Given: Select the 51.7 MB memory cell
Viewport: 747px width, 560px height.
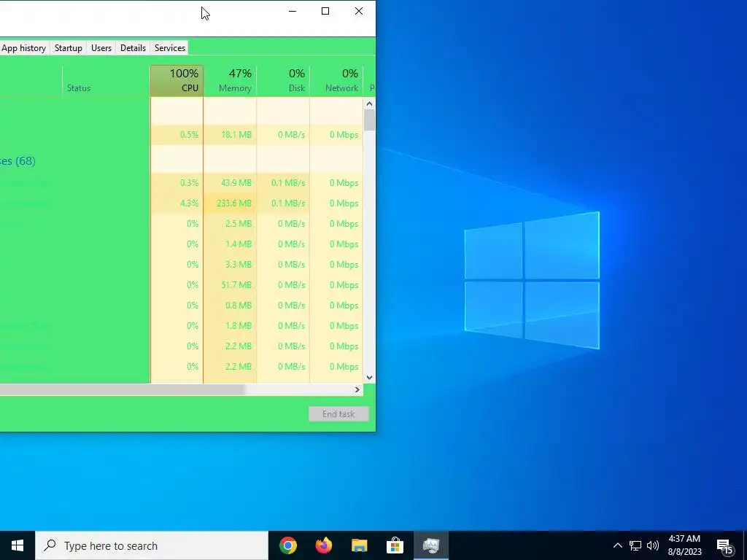Looking at the screenshot, I should [x=230, y=285].
